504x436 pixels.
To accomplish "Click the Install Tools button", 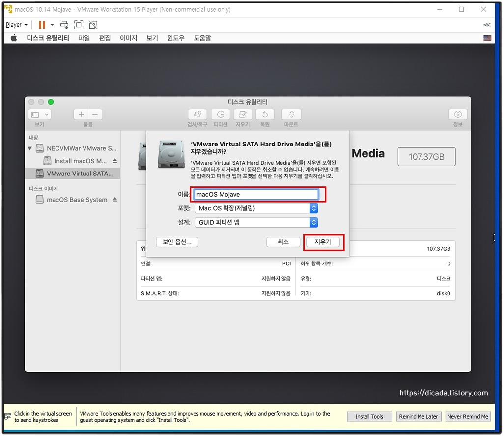I will (x=369, y=417).
